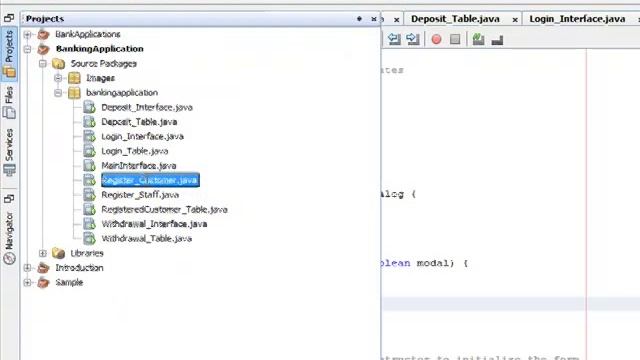Screen dimensions: 640x360
Task: Open the Navigator side tab
Action: [x=9, y=238]
